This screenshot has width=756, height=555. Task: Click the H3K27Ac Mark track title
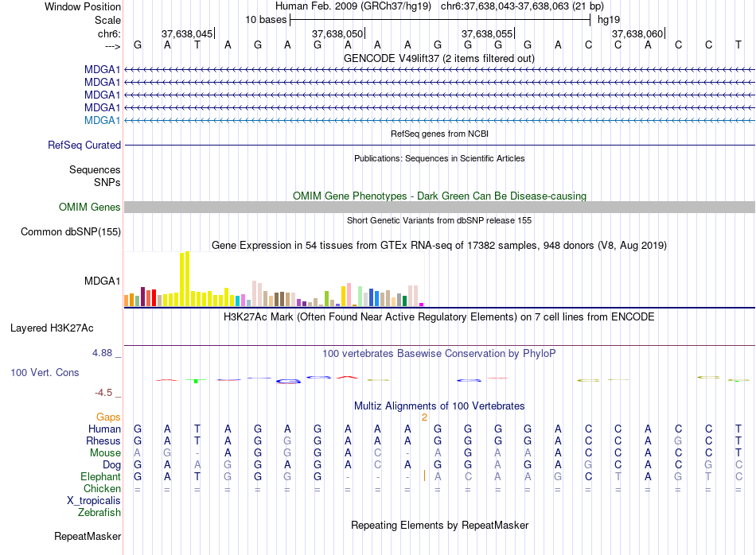[x=439, y=317]
